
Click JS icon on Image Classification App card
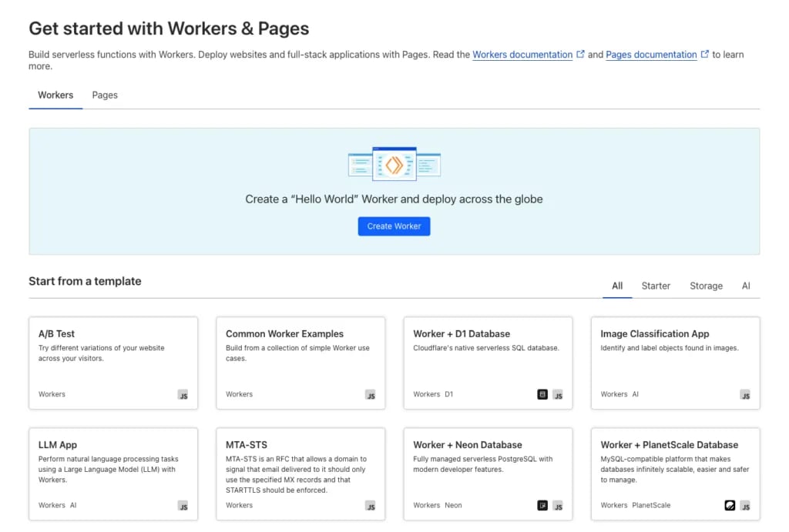tap(745, 395)
